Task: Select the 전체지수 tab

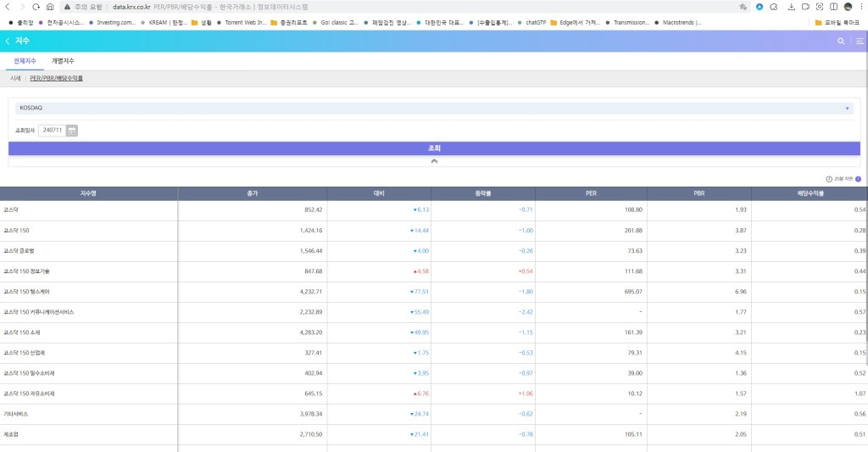Action: pos(25,61)
